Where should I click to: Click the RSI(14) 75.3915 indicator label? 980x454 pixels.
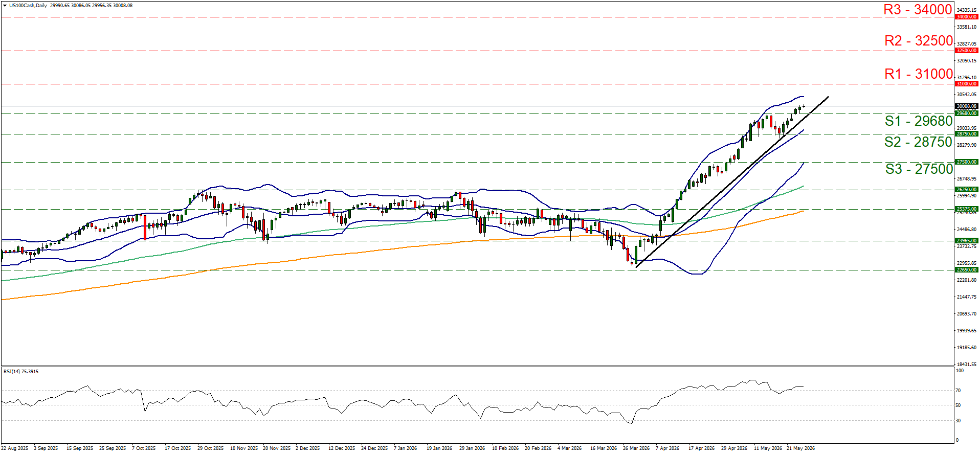tap(21, 372)
